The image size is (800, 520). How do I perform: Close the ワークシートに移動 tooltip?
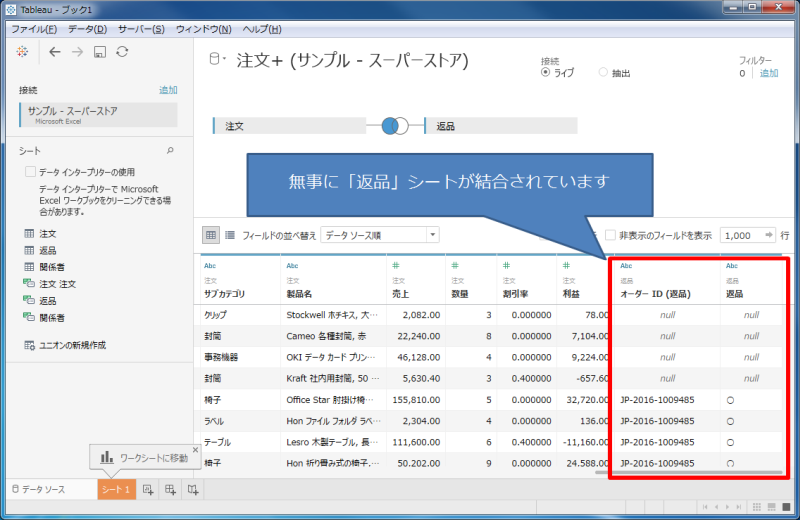coord(195,450)
